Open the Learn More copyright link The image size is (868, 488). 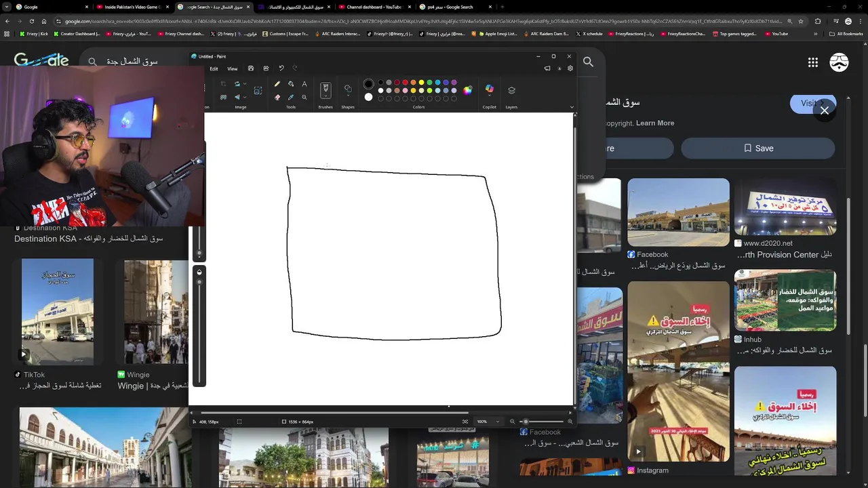655,123
